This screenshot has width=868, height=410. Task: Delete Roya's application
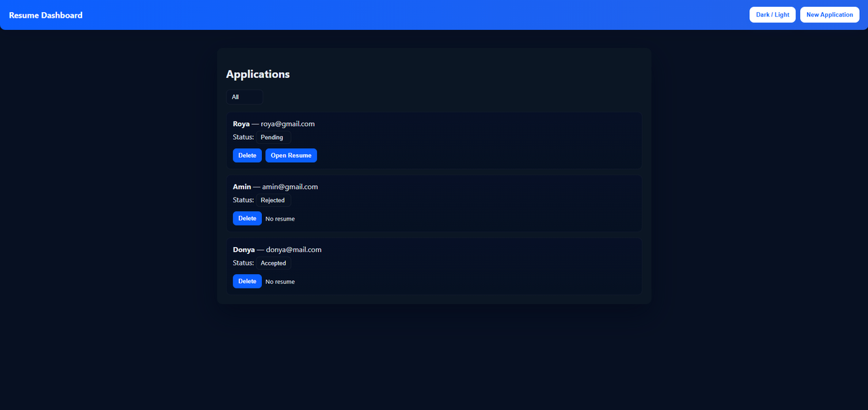(x=247, y=155)
